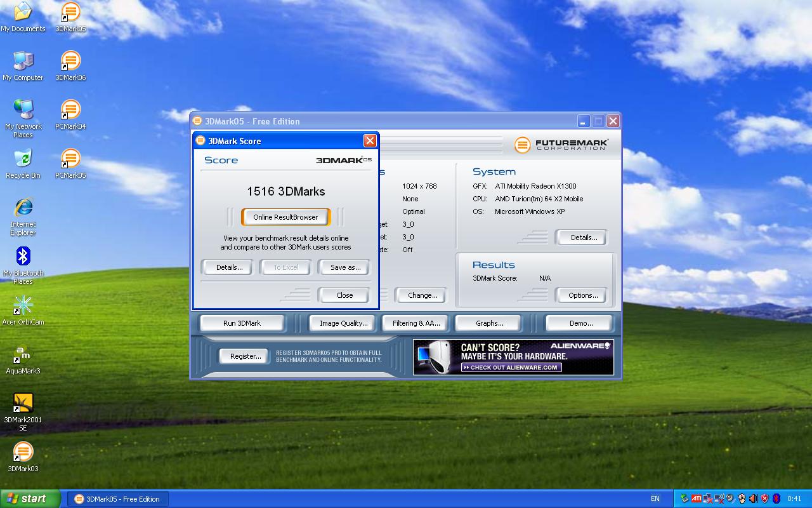
Task: Open Internet Explorer desktop icon
Action: [23, 217]
